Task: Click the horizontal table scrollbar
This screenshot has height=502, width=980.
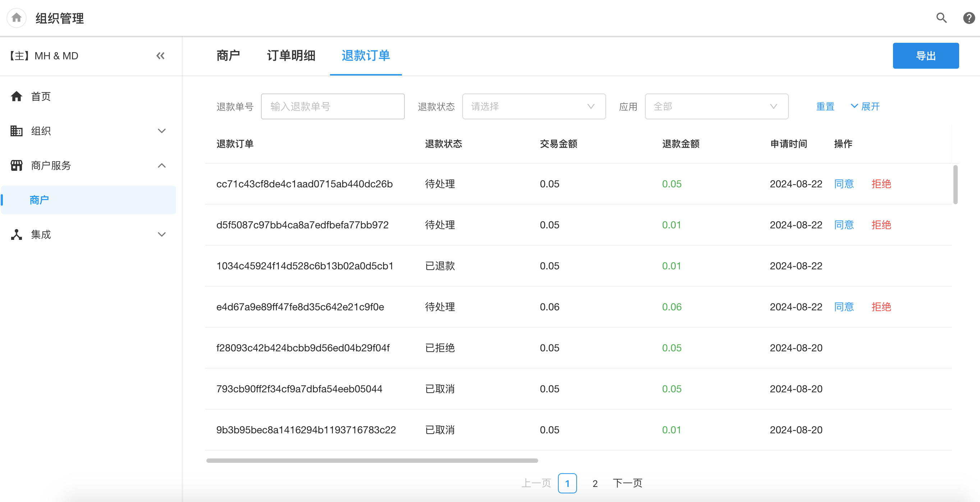Action: [372, 461]
